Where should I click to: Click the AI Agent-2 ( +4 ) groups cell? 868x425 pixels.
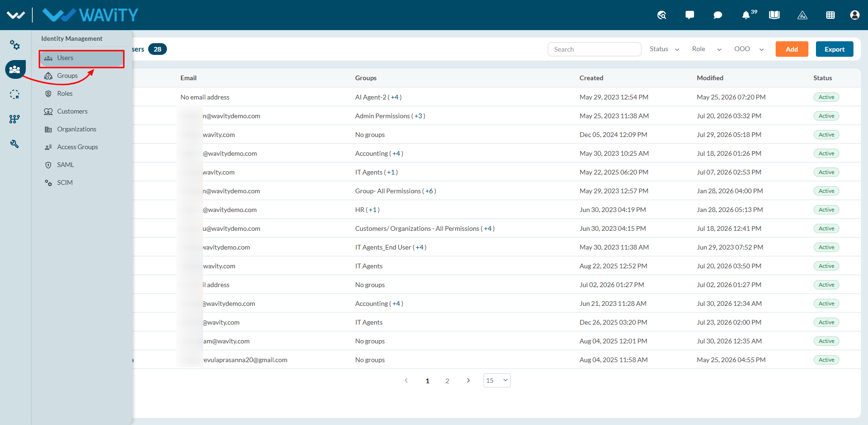pyautogui.click(x=378, y=97)
